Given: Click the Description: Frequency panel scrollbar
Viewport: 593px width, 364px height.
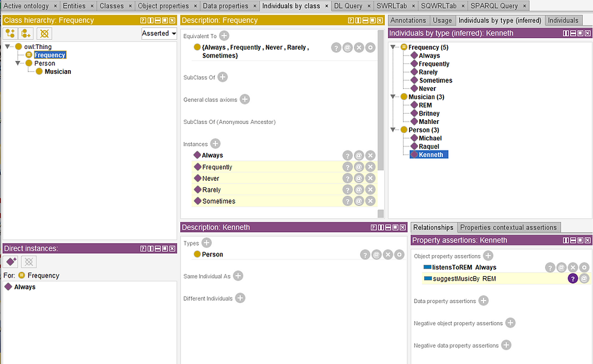Looking at the screenshot, I should [381, 100].
